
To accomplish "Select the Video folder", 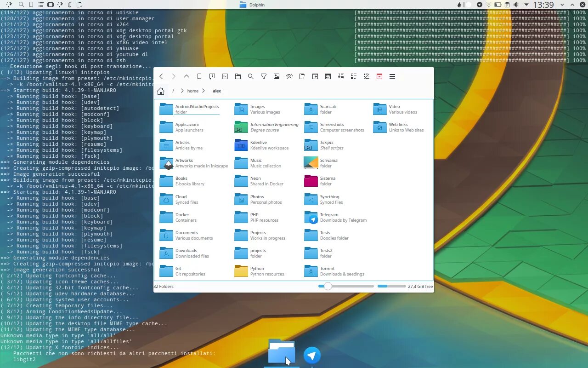I will (x=395, y=109).
